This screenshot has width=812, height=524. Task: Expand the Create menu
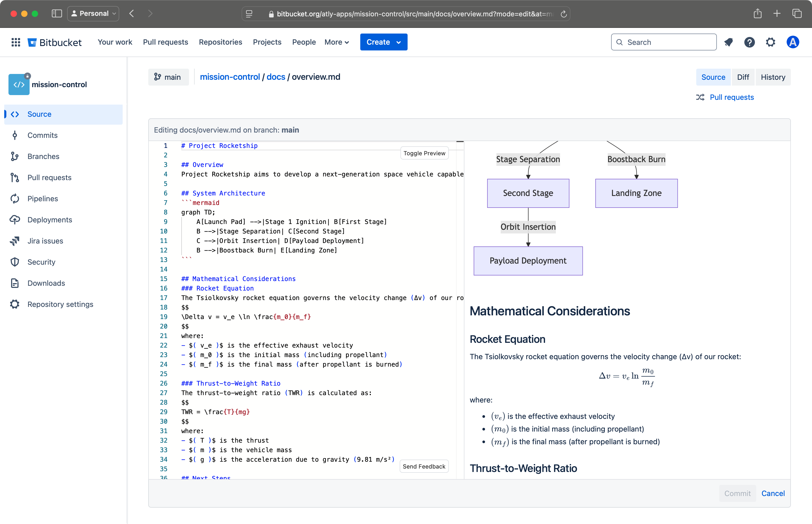click(x=383, y=42)
